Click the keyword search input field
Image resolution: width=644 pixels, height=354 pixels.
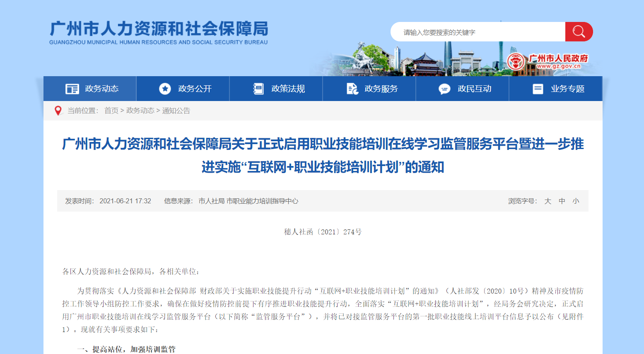point(476,32)
